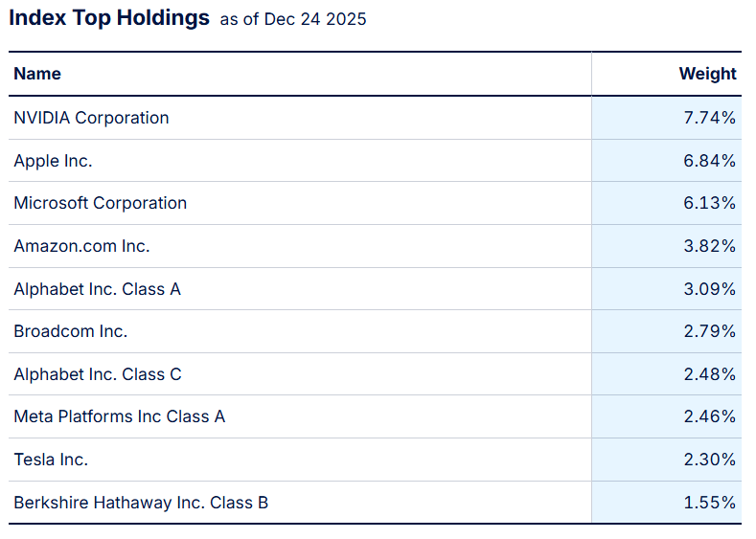This screenshot has width=756, height=539.
Task: Click the Index Top Holdings heading
Action: (x=108, y=17)
